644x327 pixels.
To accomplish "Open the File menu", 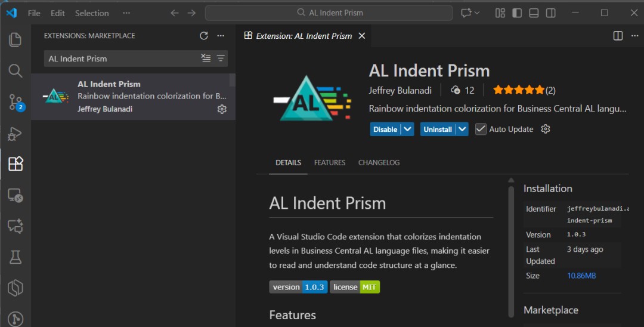I will [34, 13].
